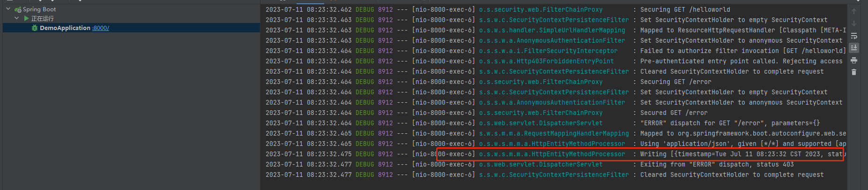Click the s.w.s.m.m.a.RequestMappingHandlerMapping logger name
This screenshot has height=190, width=868.
554,133
